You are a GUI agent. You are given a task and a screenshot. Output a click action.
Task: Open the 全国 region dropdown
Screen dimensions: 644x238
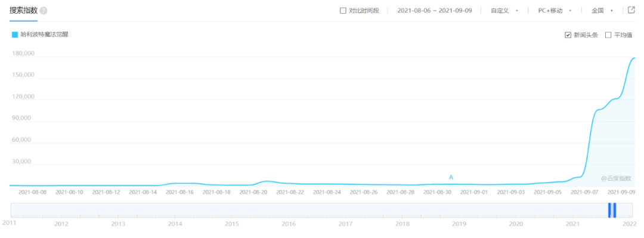click(602, 11)
